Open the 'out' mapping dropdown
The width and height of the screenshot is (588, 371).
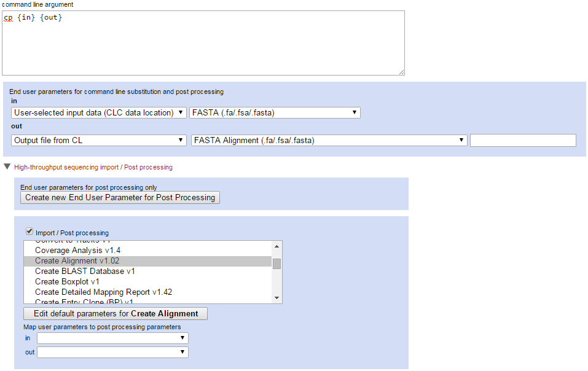point(183,352)
